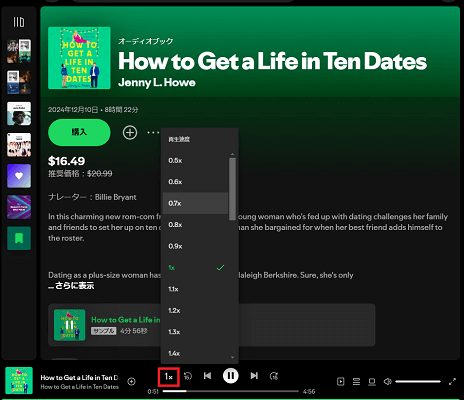
Task: Open the three-dots more options menu
Action: pos(153,133)
